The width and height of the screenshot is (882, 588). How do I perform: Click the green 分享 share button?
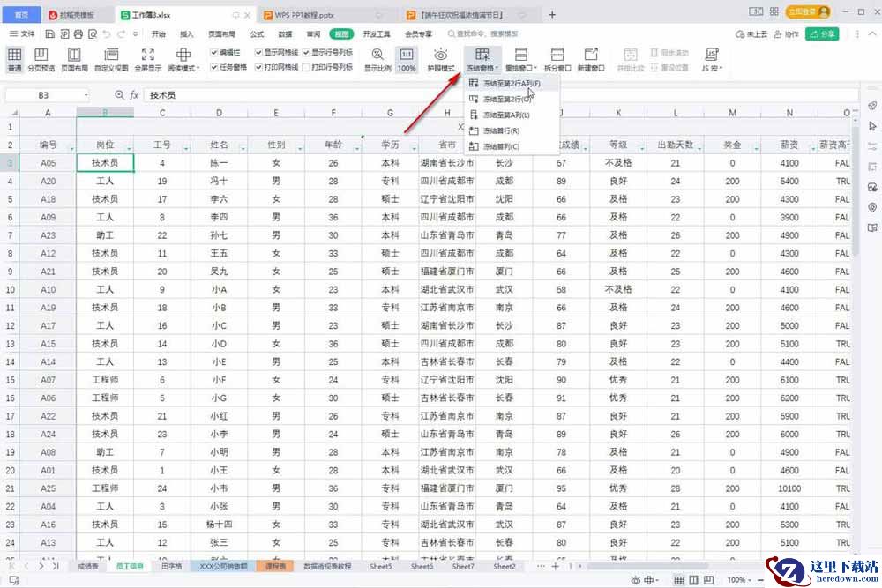pos(822,34)
